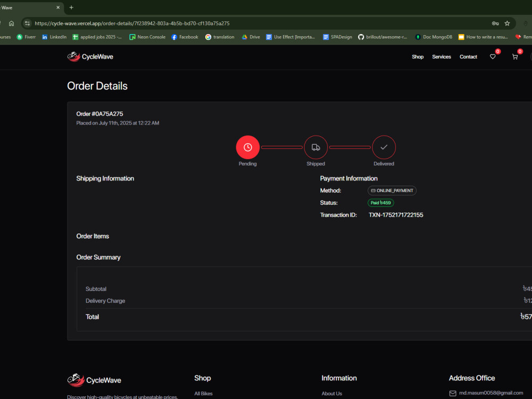Open the translation bookmark
532x399 pixels.
pos(220,37)
